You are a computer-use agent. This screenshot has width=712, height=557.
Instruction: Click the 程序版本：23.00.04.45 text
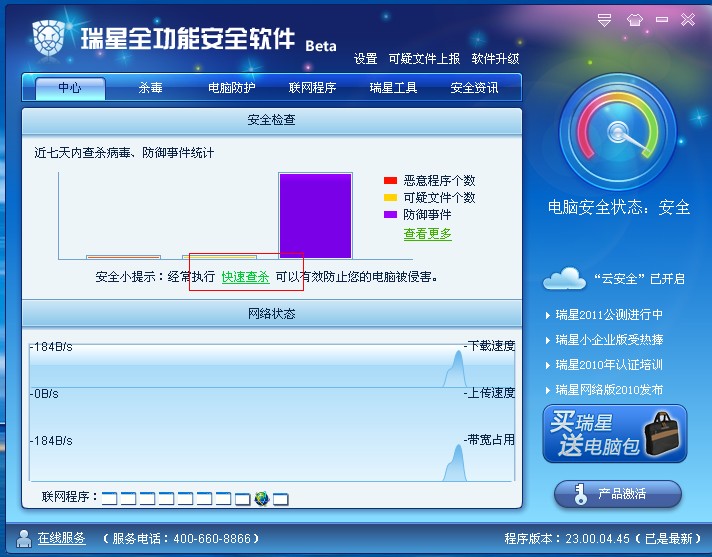567,539
